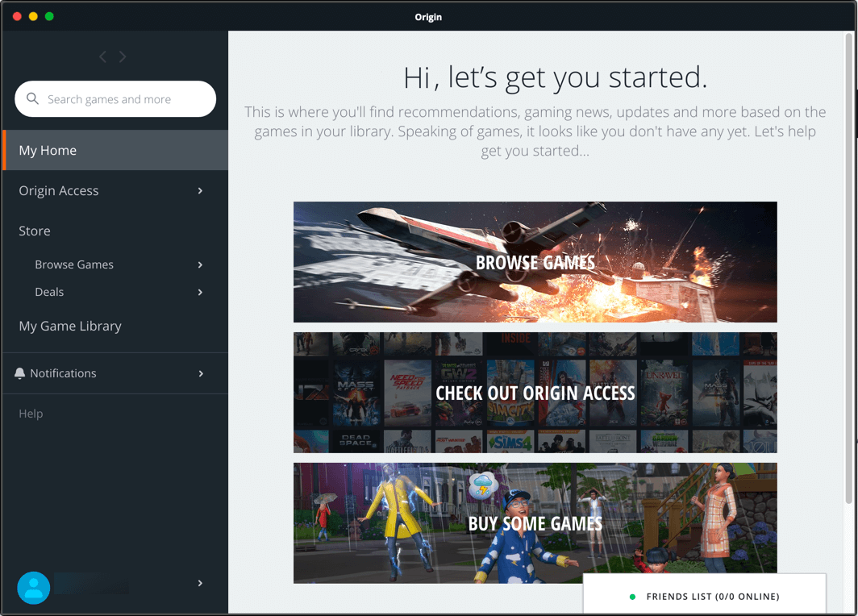Close the Origin window with red button
Screen dimensions: 858x616
point(17,16)
